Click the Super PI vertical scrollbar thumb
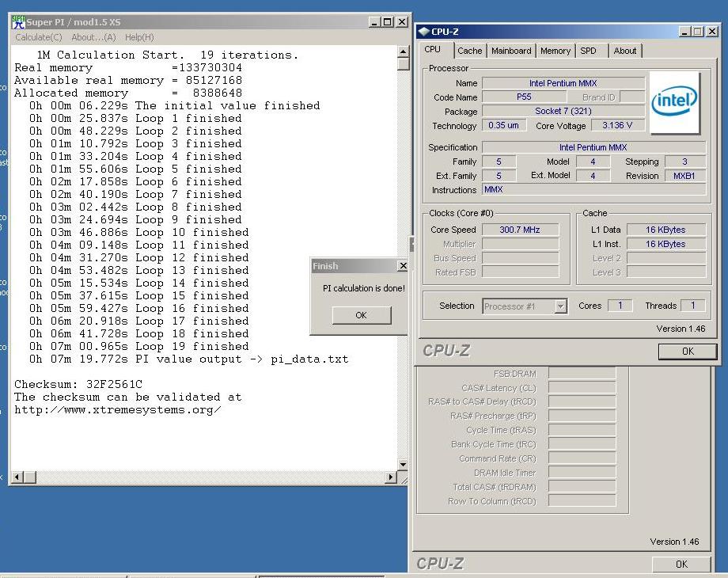 (x=403, y=63)
